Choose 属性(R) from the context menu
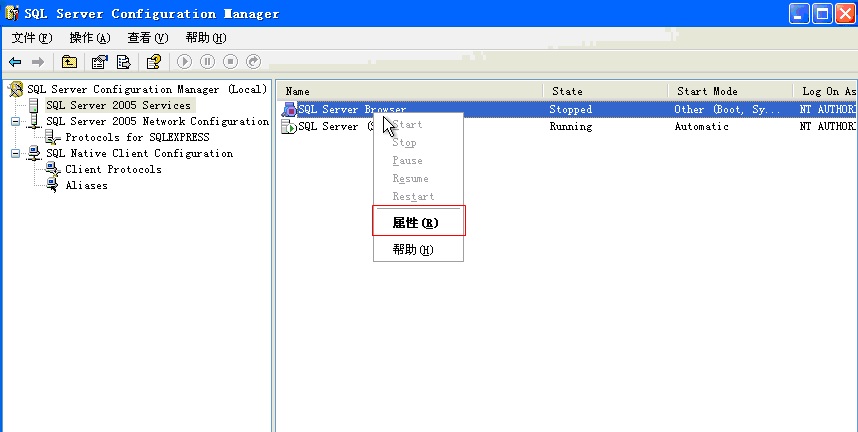The height and width of the screenshot is (432, 858). coord(419,223)
